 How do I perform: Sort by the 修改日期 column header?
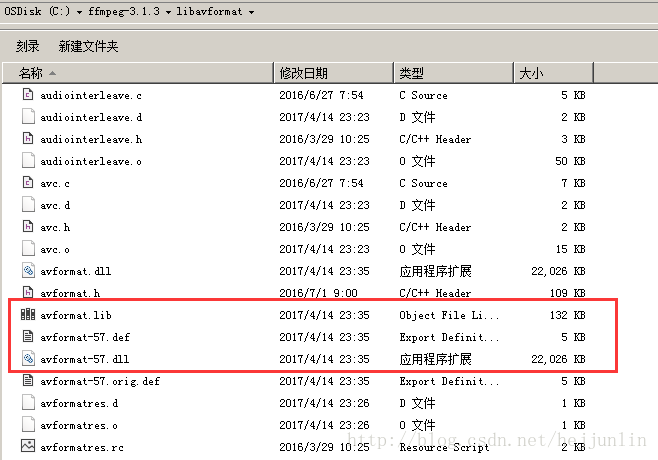pyautogui.click(x=334, y=73)
